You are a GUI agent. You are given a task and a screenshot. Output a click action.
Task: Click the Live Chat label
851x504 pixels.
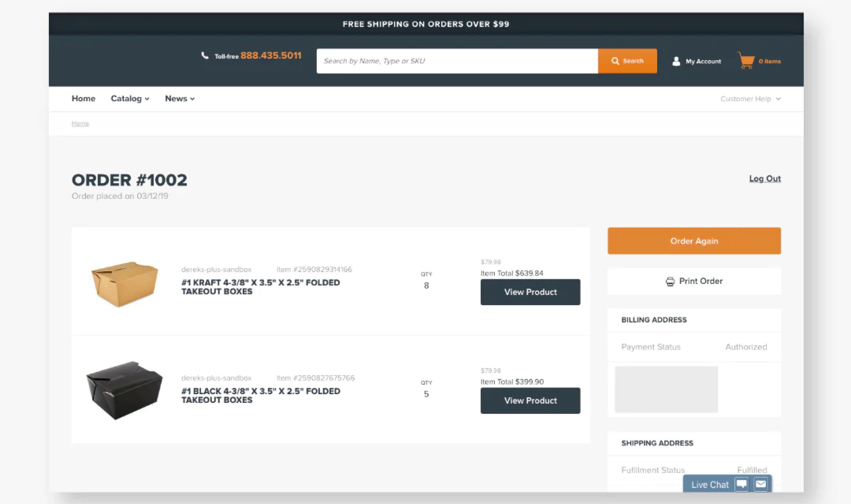click(x=710, y=485)
